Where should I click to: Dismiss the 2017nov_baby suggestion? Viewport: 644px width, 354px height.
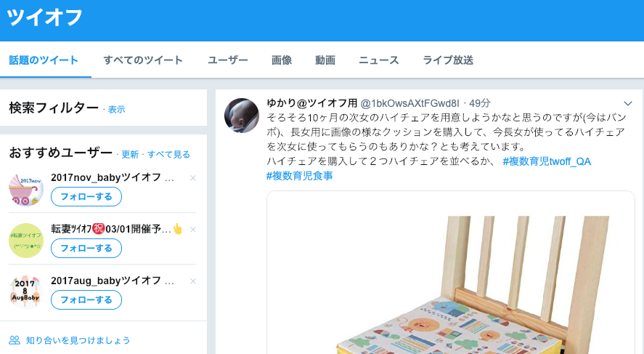click(x=193, y=178)
